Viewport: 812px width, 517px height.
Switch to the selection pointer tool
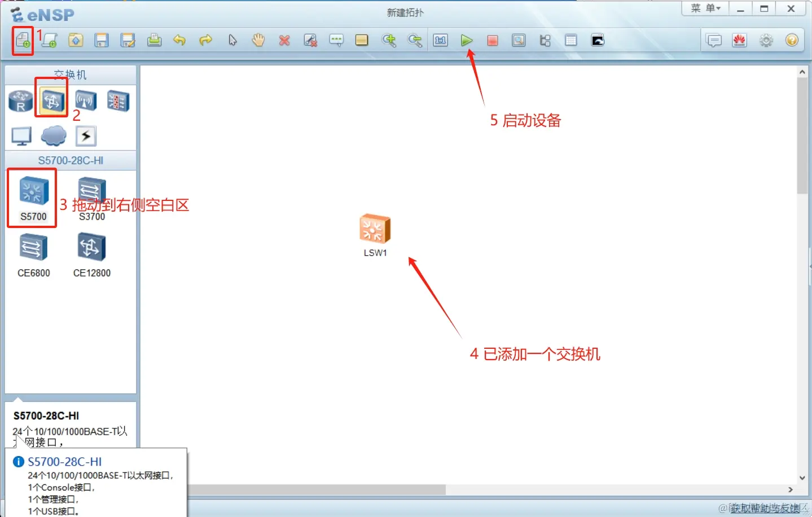(x=232, y=40)
